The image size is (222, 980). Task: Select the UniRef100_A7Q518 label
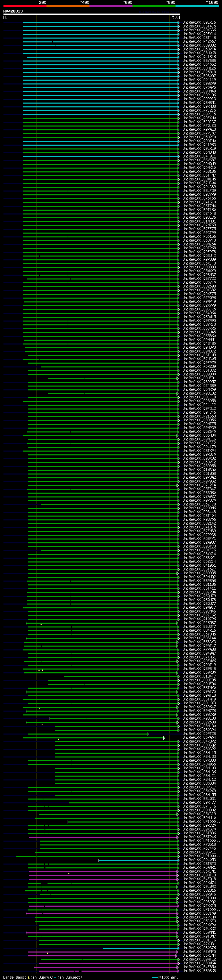[199, 844]
